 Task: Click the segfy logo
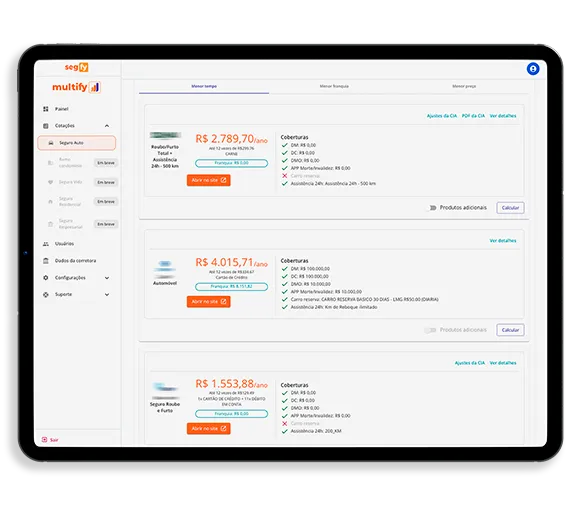[77, 67]
